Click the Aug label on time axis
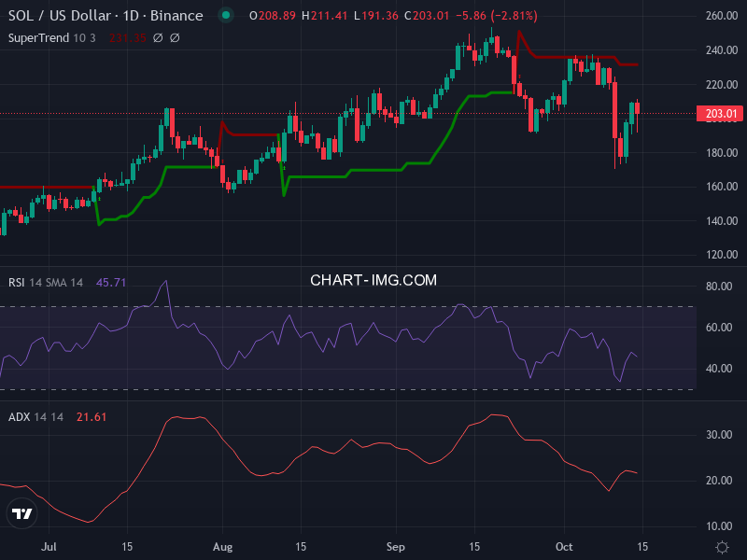Viewport: 747px width, 560px height. (222, 546)
